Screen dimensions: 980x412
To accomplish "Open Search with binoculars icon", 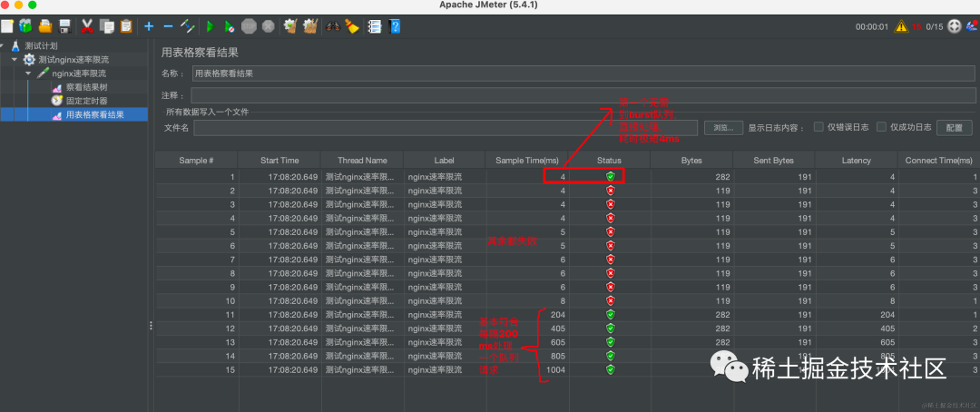I will (332, 26).
